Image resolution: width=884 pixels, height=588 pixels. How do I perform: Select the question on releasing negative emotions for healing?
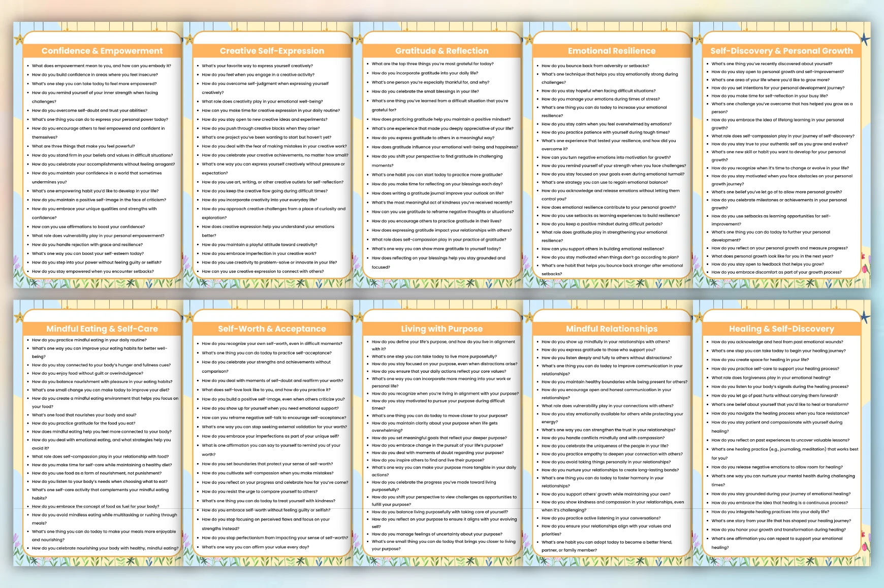point(777,467)
